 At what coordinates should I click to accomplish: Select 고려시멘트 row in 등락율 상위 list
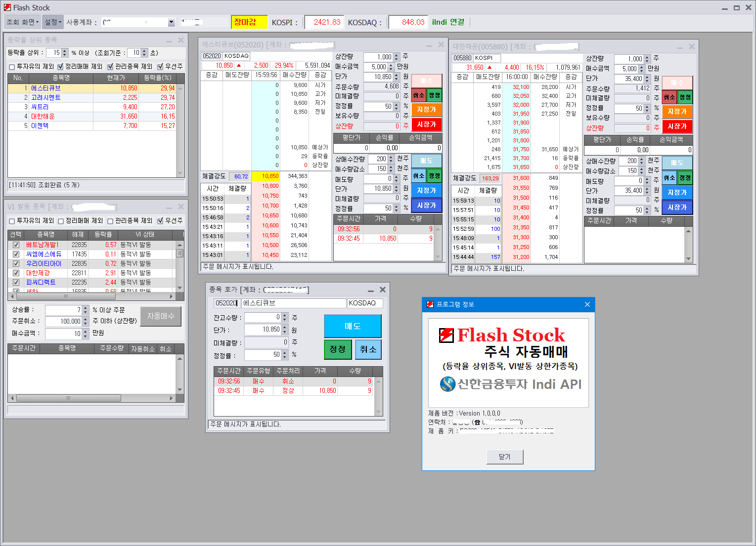(92, 97)
